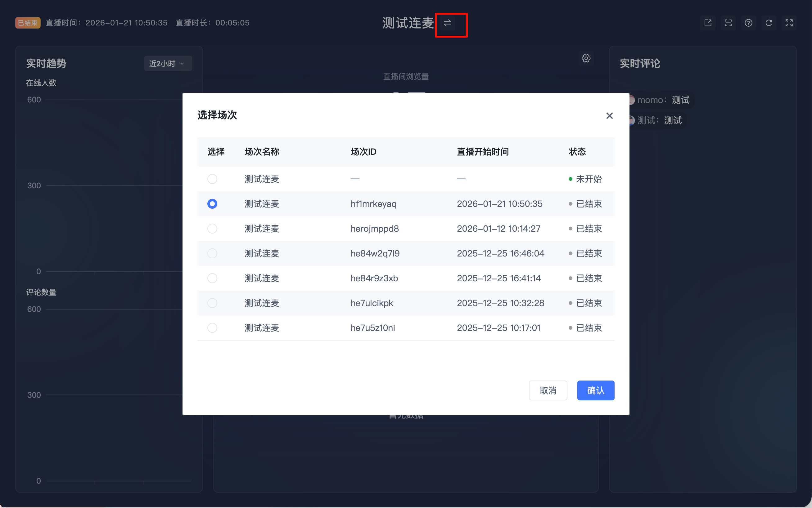Click start time 2025-12-25 10:17:01
This screenshot has height=508, width=812.
click(498, 328)
